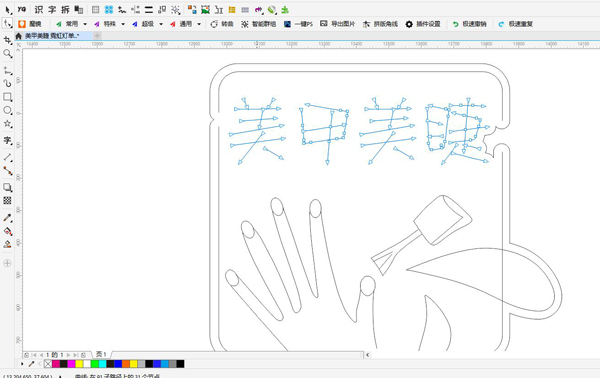The height and width of the screenshot is (378, 600).
Task: Expand the status bar coordinates arrow
Action: pyautogui.click(x=60, y=376)
